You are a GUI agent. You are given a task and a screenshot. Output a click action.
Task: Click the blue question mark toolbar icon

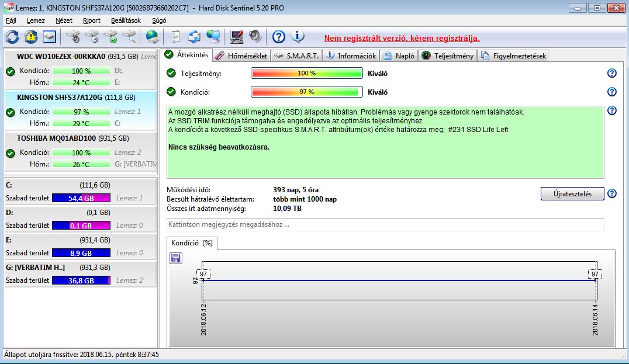click(x=278, y=37)
